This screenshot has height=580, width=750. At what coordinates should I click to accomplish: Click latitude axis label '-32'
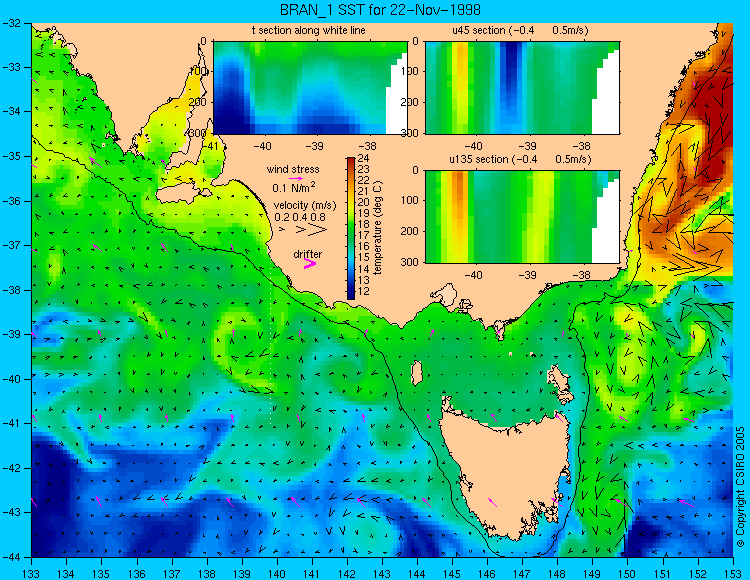point(12,23)
